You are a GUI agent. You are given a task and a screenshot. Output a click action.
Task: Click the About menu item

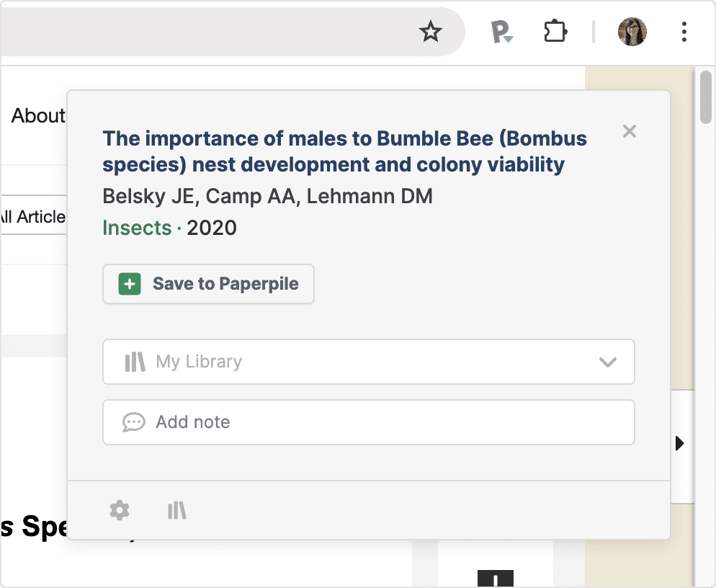pyautogui.click(x=37, y=116)
